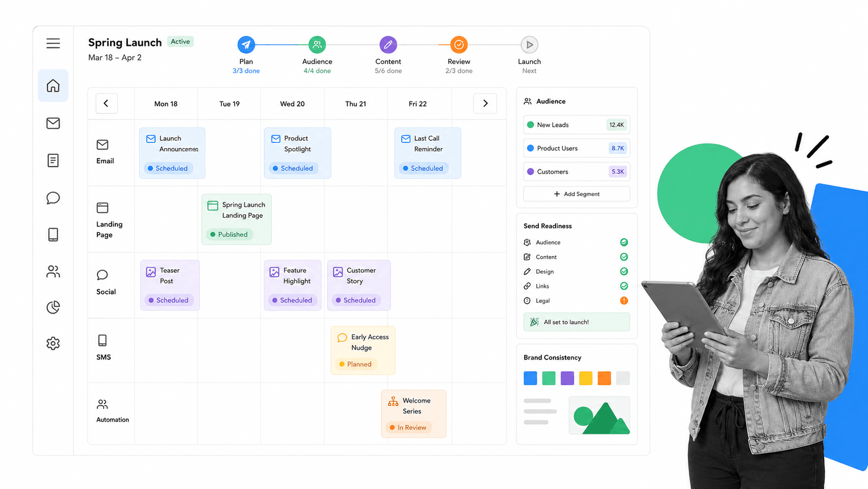Open the mobile device icon in sidebar
The width and height of the screenshot is (868, 489).
click(x=53, y=235)
